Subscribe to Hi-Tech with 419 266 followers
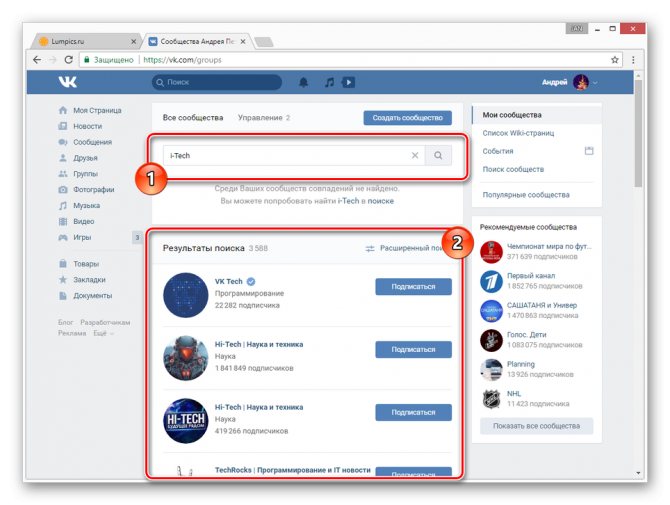 pyautogui.click(x=413, y=412)
